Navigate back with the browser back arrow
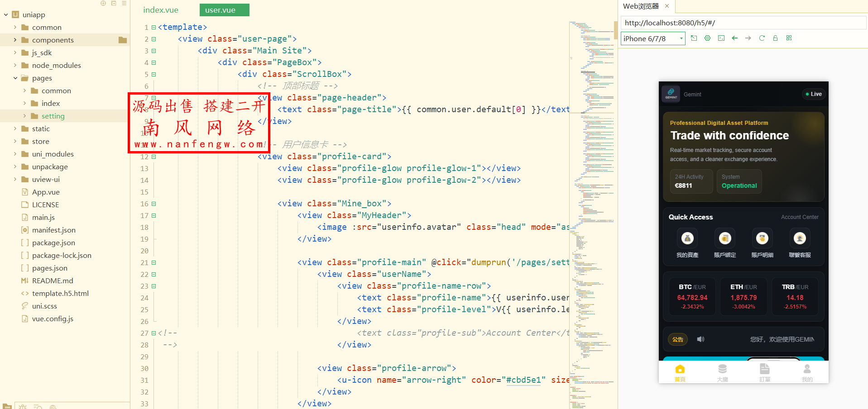 [734, 38]
